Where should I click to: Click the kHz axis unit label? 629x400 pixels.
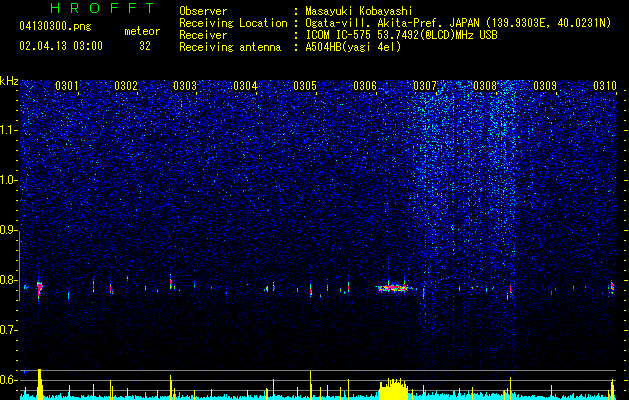pyautogui.click(x=9, y=81)
